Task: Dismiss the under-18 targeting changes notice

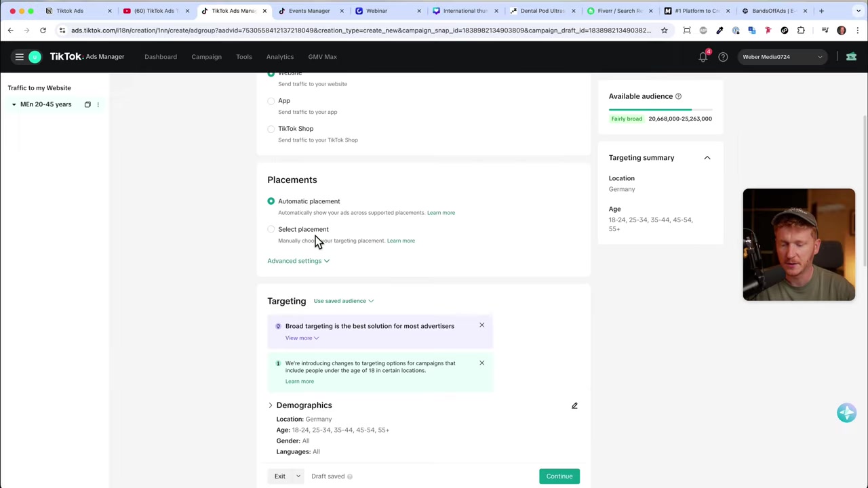Action: (x=482, y=363)
